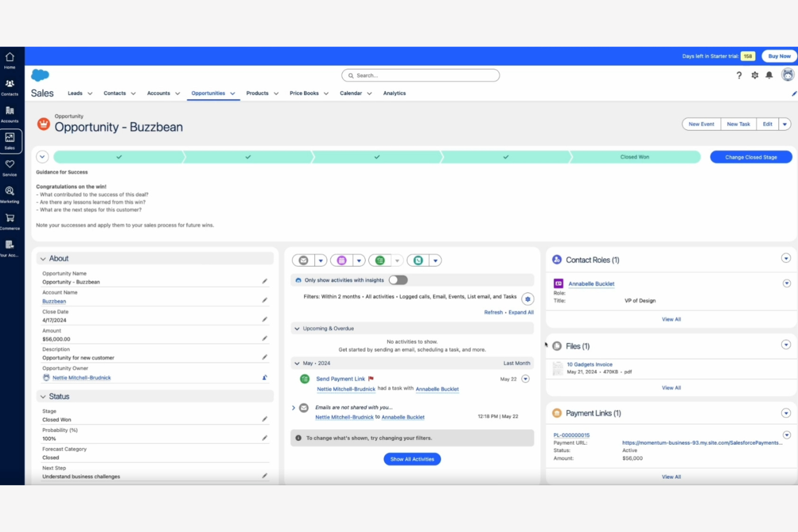Open the Payment Links card dropdown
798x532 pixels.
(786, 413)
